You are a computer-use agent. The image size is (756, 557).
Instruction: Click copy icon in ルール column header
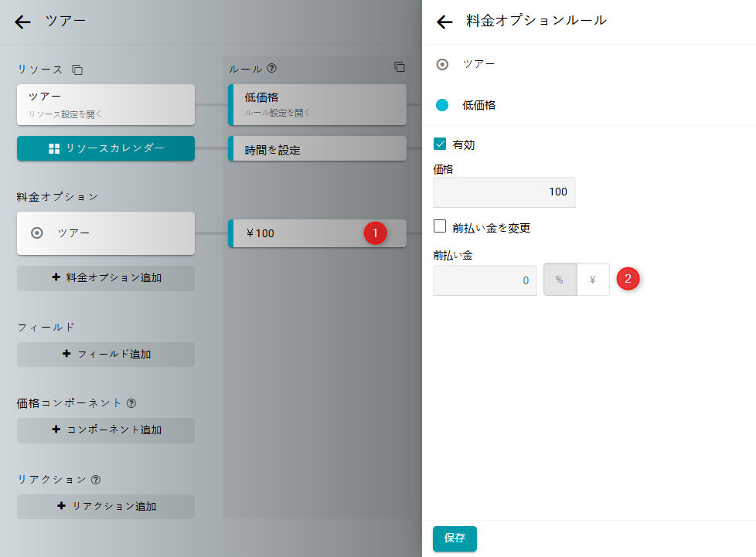point(399,67)
